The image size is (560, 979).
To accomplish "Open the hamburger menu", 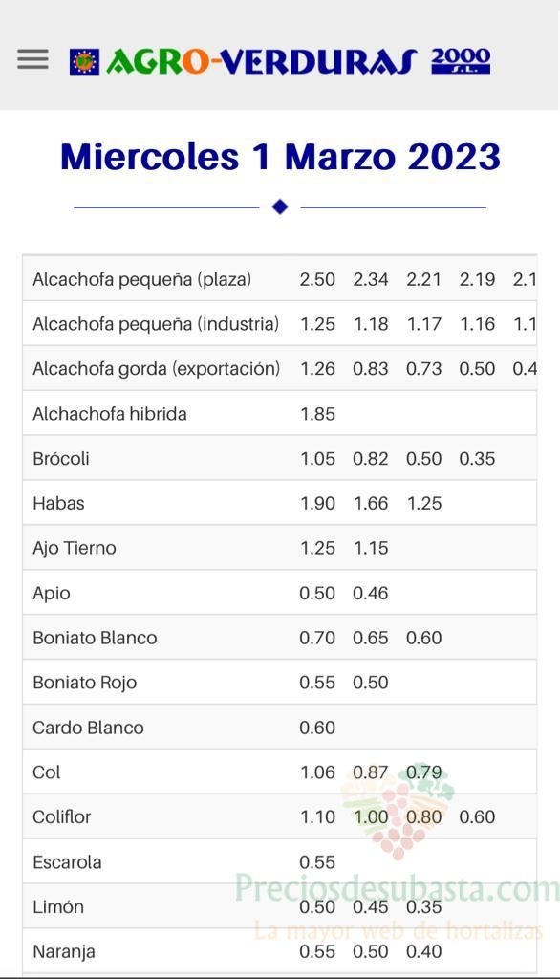I will click(33, 59).
